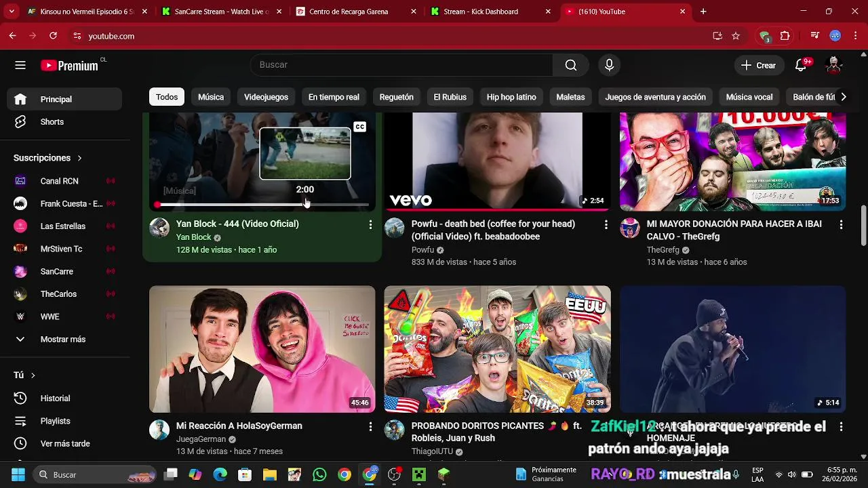This screenshot has width=868, height=488.
Task: Open File Explorer from the taskbar
Action: point(270,474)
